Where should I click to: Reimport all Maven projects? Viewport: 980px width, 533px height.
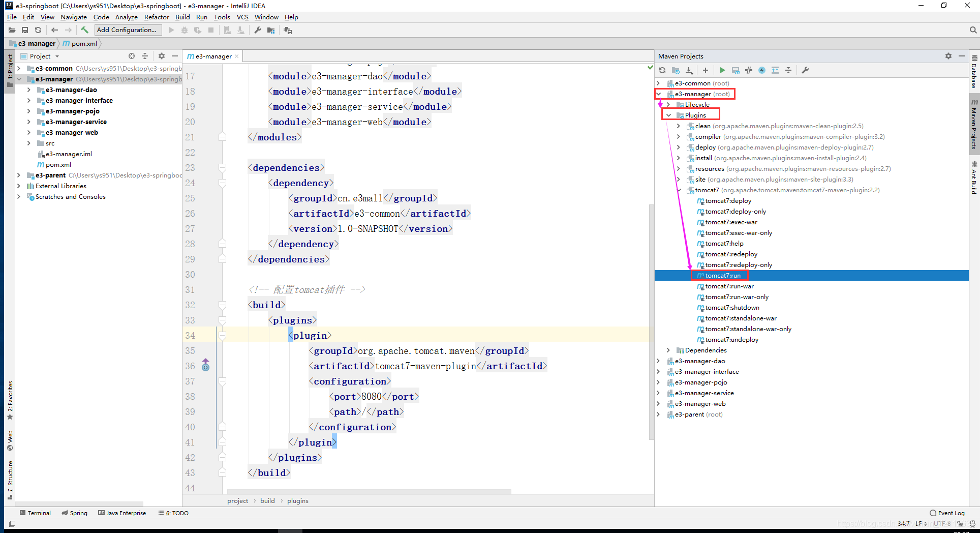pos(662,70)
